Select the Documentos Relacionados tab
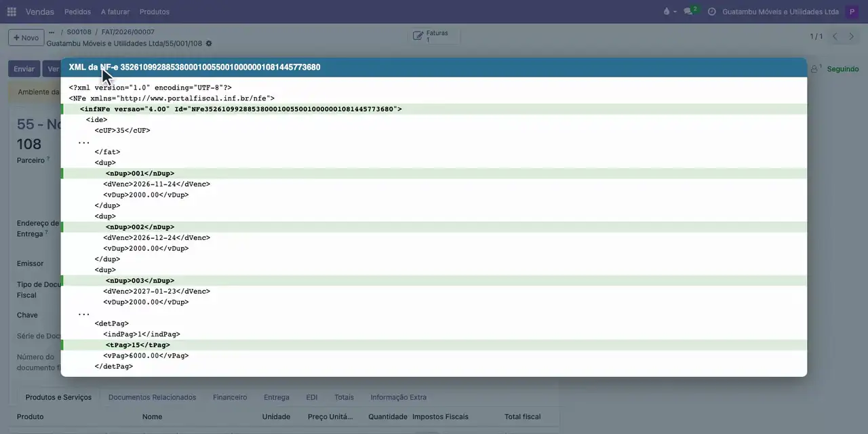The image size is (868, 434). point(152,397)
